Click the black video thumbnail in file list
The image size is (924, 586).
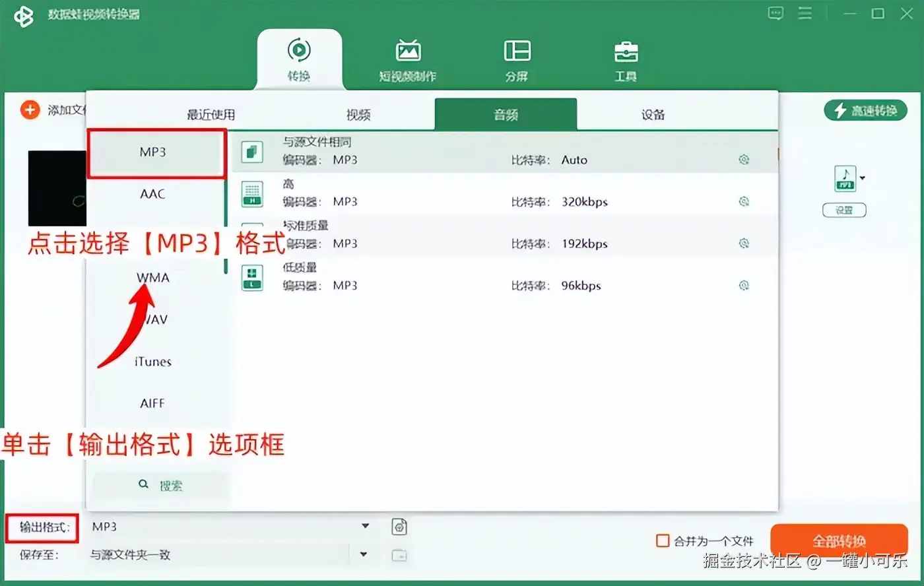pos(57,188)
